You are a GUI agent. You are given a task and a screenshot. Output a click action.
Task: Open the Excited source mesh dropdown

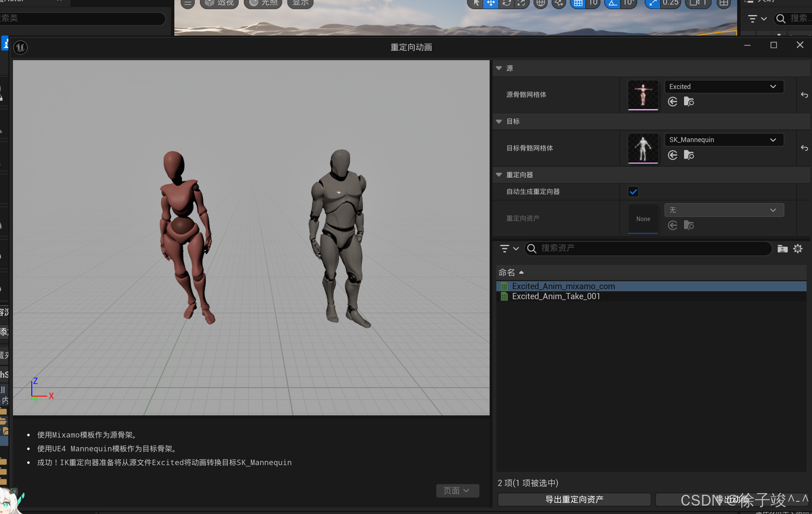point(724,87)
